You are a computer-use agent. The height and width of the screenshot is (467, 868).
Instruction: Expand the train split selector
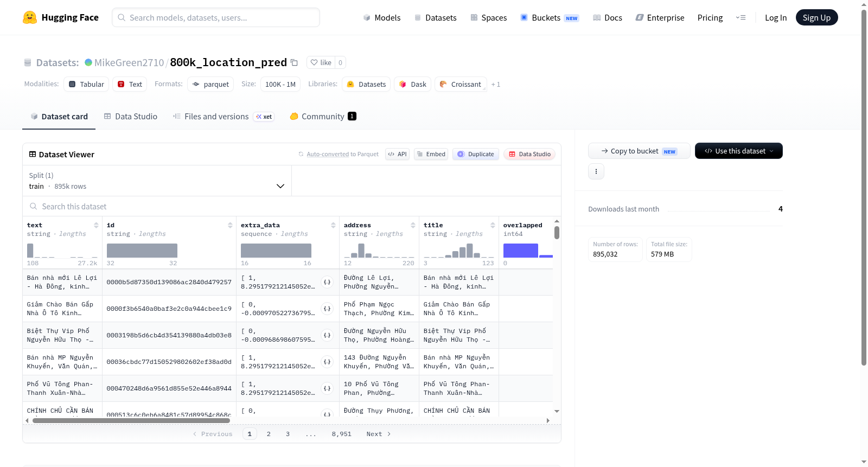tap(157, 181)
